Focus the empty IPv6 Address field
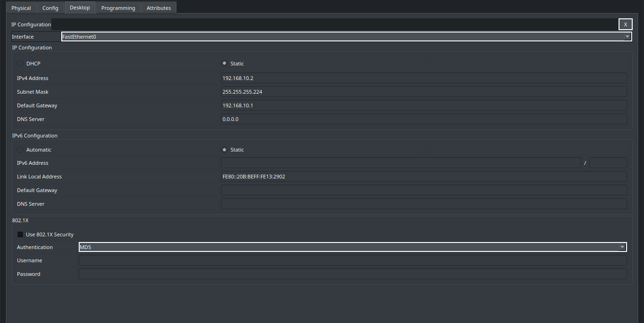 (401, 163)
